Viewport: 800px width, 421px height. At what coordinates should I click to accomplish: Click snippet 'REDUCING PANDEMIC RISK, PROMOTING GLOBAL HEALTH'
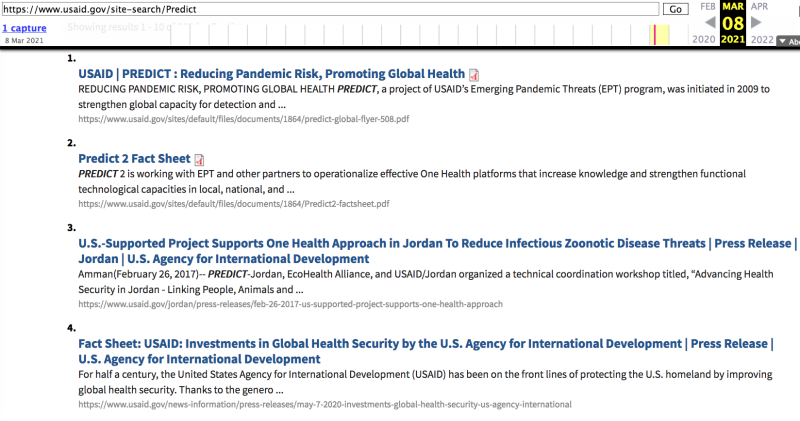(207, 89)
